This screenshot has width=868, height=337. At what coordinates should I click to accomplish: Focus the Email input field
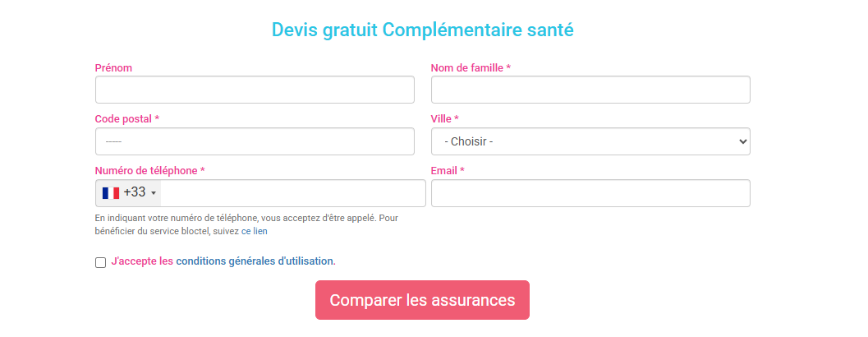[590, 193]
